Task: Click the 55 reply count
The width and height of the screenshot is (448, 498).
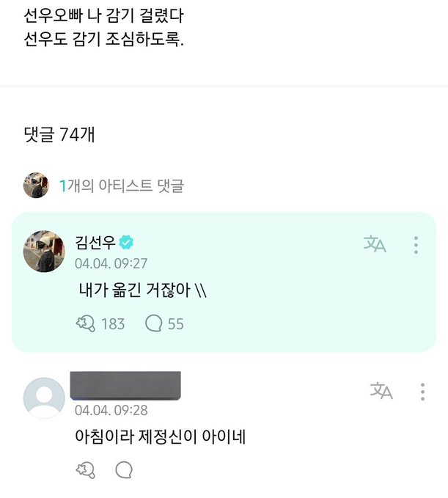Action: point(175,323)
